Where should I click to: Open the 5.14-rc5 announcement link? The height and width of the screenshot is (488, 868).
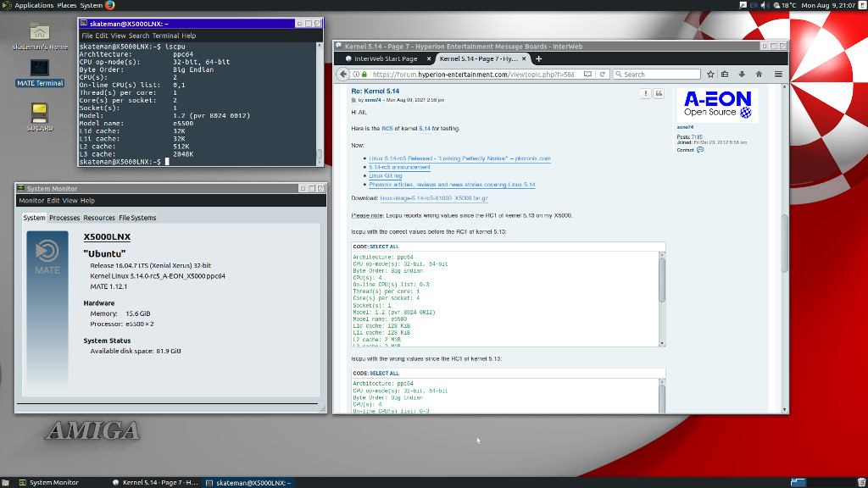click(x=399, y=167)
